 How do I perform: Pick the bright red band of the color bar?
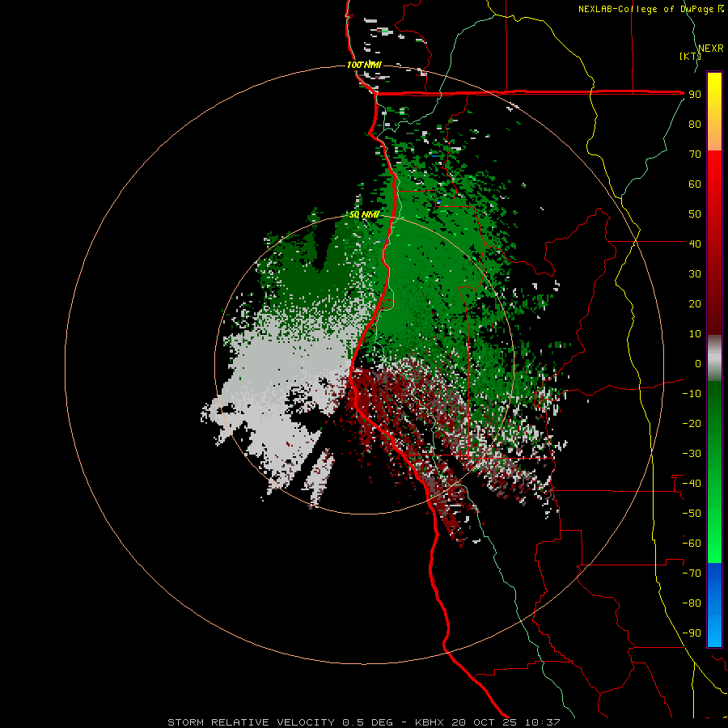coord(714,186)
